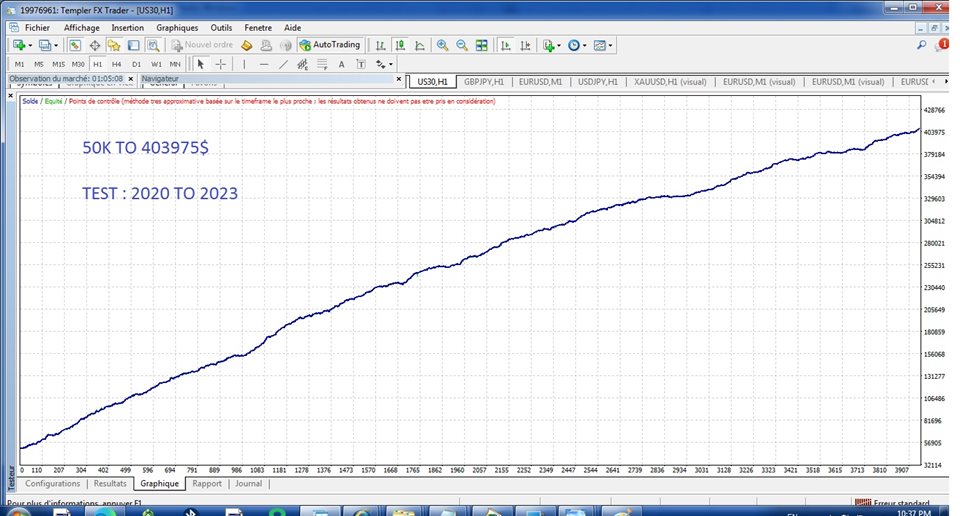The width and height of the screenshot is (960, 516).
Task: Toggle the Market Watch panel icon
Action: (x=75, y=45)
